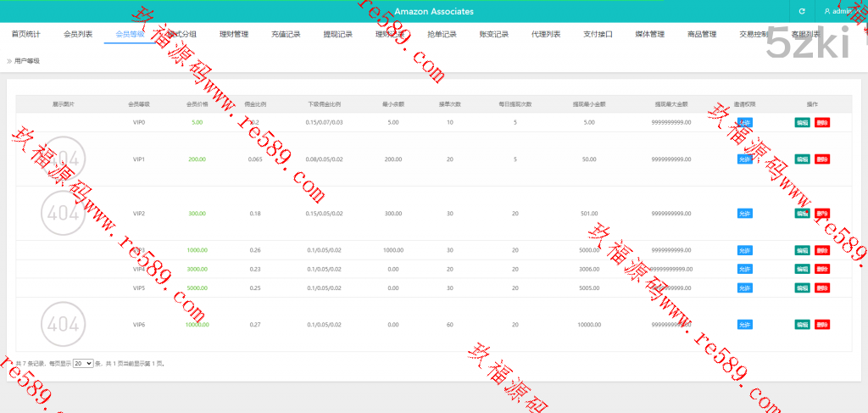This screenshot has height=413, width=868.
Task: Toggle the 允许 invite permission for VIP2
Action: [744, 213]
